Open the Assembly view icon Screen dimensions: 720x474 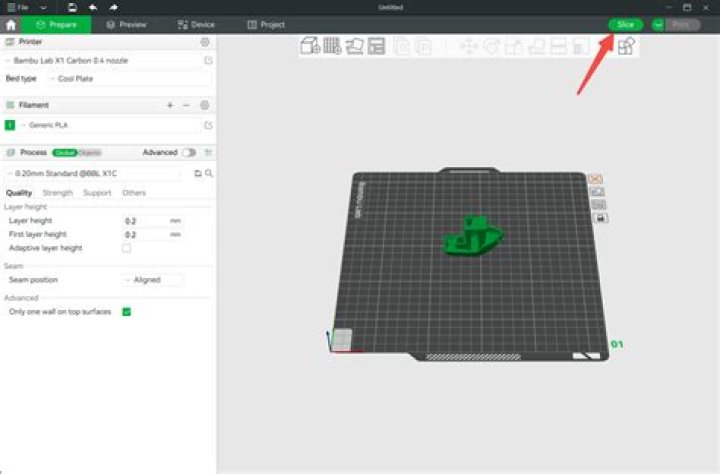(x=626, y=46)
